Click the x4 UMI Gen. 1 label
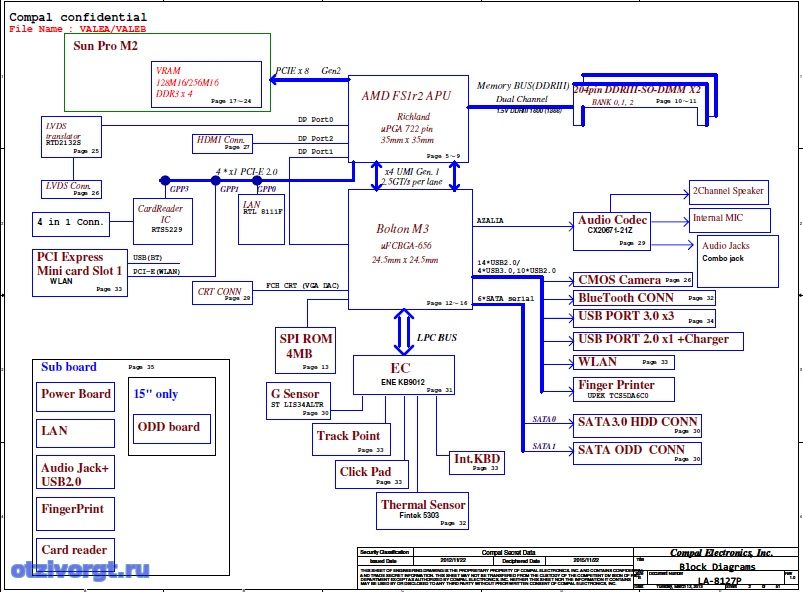This screenshot has height=592, width=803. (x=412, y=172)
